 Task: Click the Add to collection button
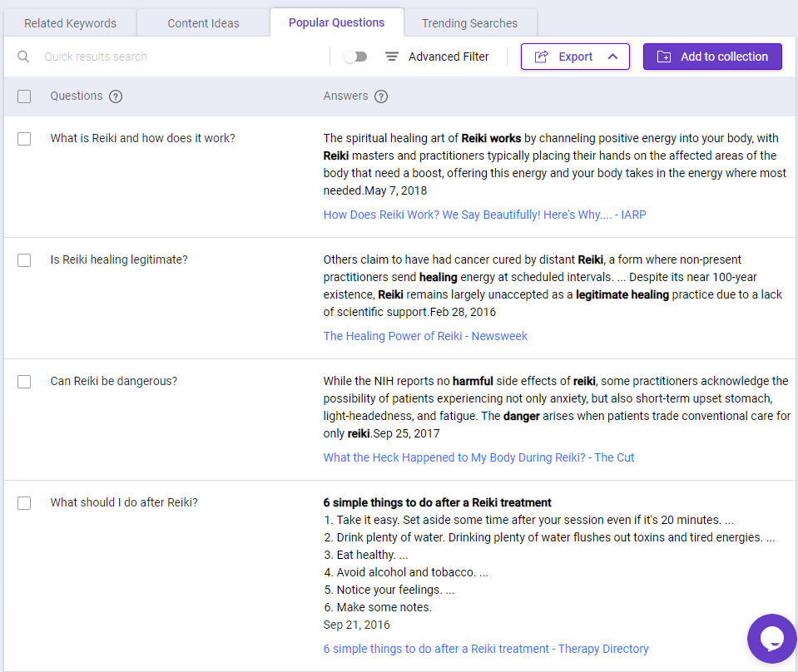tap(712, 57)
